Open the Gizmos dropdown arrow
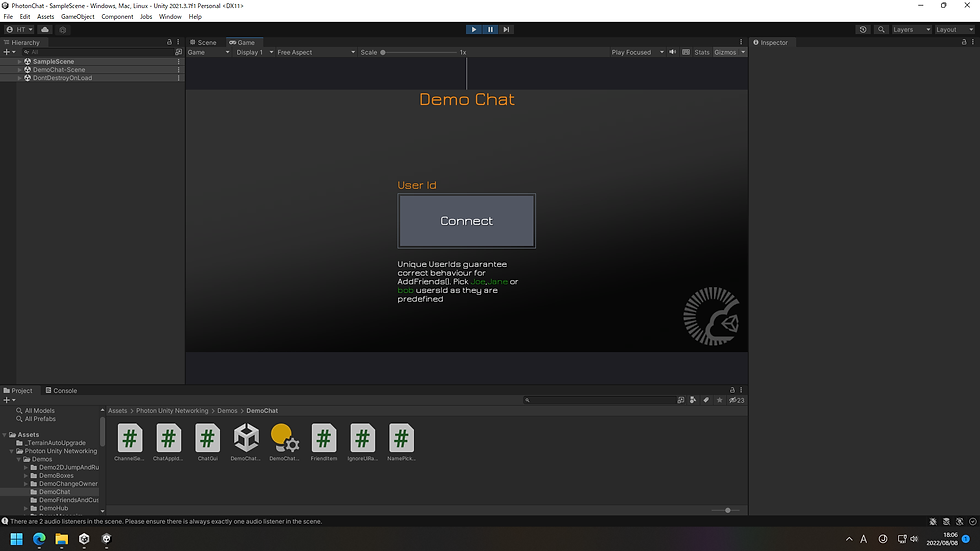The width and height of the screenshot is (980, 551). [x=742, y=52]
